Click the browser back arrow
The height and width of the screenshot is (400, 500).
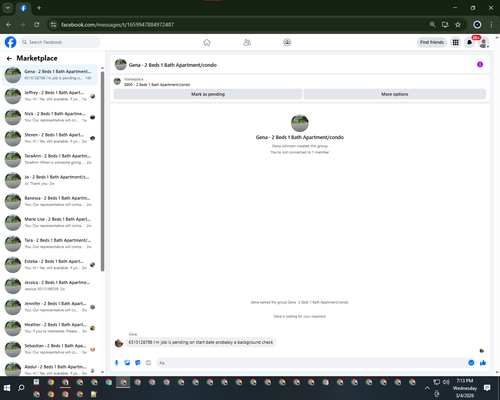[x=9, y=25]
